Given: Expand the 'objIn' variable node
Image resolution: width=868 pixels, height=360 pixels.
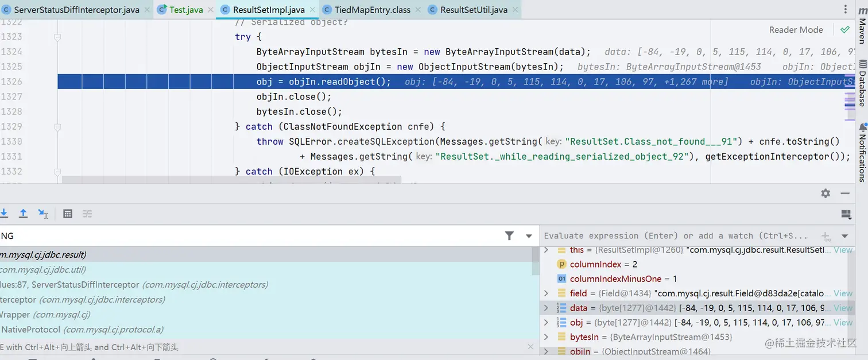Looking at the screenshot, I should (x=547, y=351).
